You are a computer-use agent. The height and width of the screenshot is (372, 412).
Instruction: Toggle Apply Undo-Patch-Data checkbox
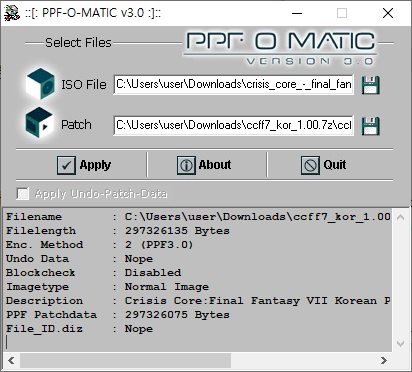click(x=23, y=194)
